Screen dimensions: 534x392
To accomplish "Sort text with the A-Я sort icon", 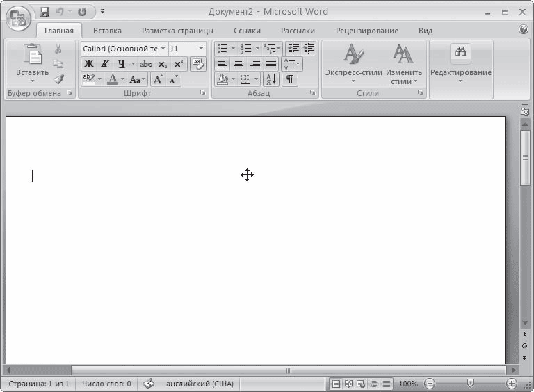I will coord(271,79).
